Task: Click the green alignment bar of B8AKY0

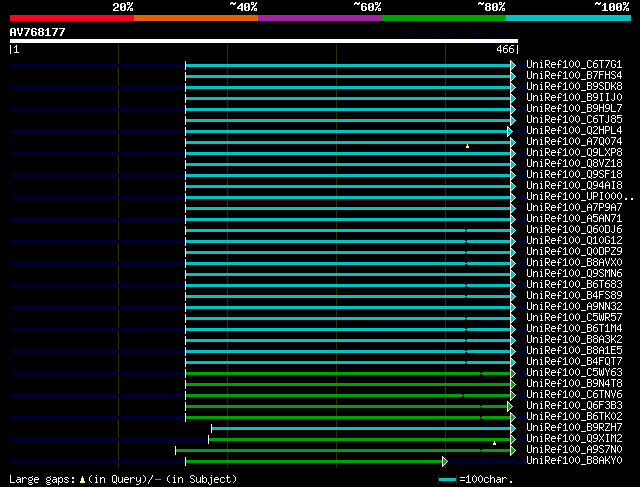Action: [314, 462]
